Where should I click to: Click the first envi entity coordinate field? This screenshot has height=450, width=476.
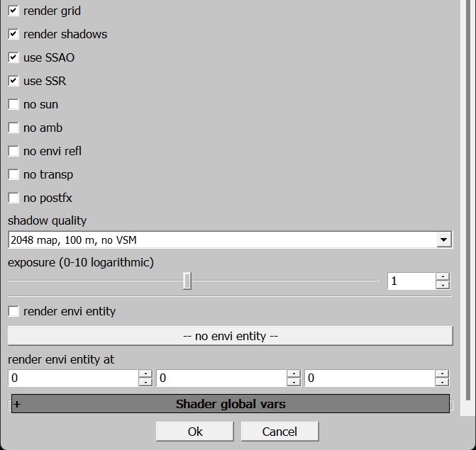point(73,378)
